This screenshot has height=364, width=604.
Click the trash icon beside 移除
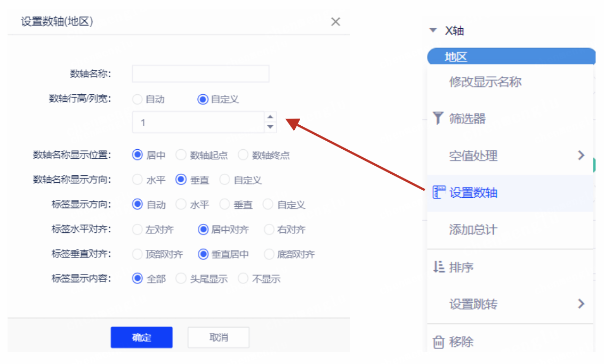438,342
